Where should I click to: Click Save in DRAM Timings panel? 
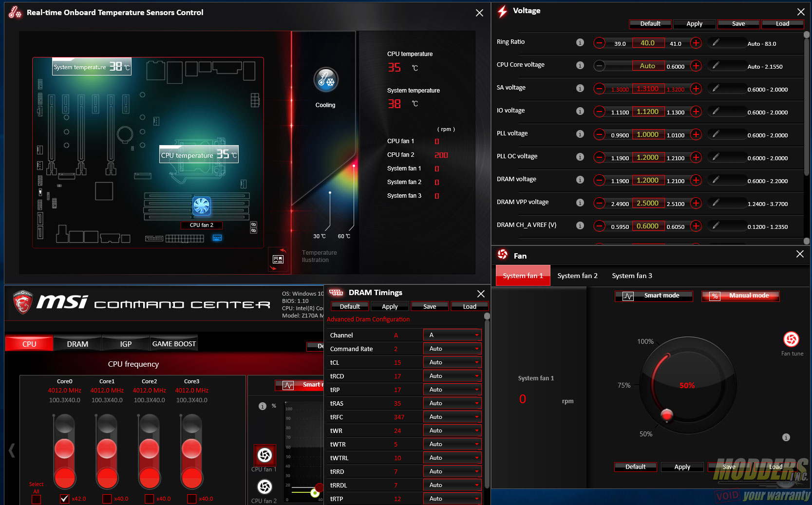point(430,306)
